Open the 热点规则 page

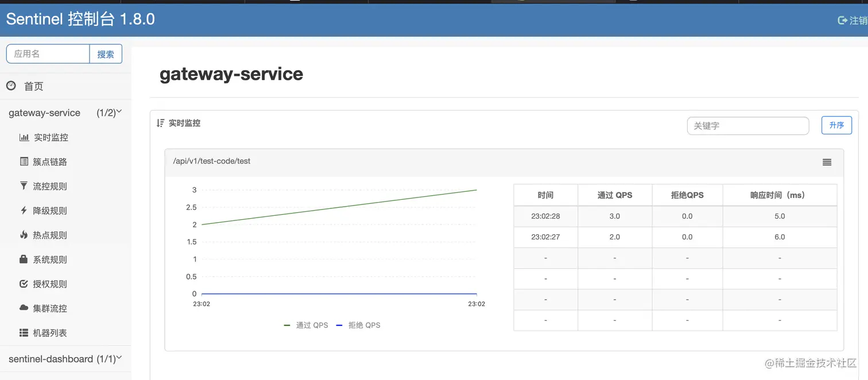(50, 235)
